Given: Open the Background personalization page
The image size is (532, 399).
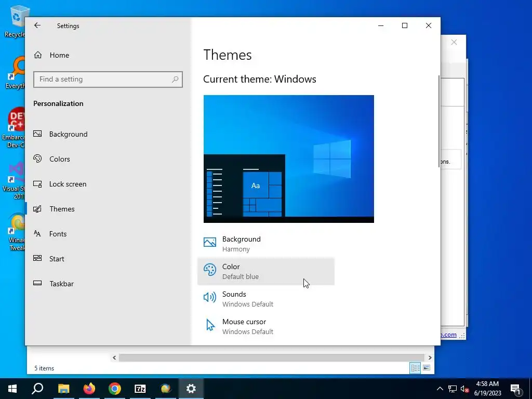Looking at the screenshot, I should tap(108, 134).
